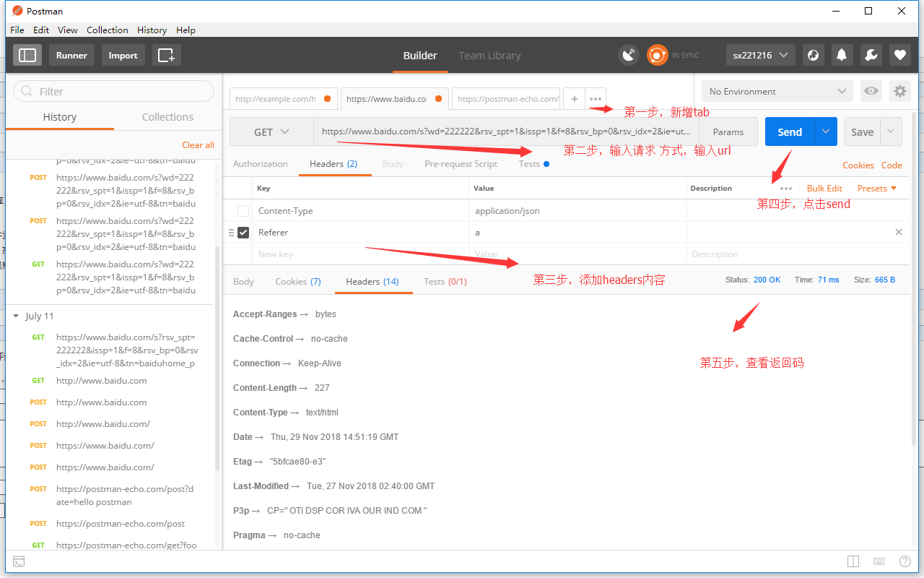Open the File menu
924x578 pixels.
pyautogui.click(x=17, y=30)
